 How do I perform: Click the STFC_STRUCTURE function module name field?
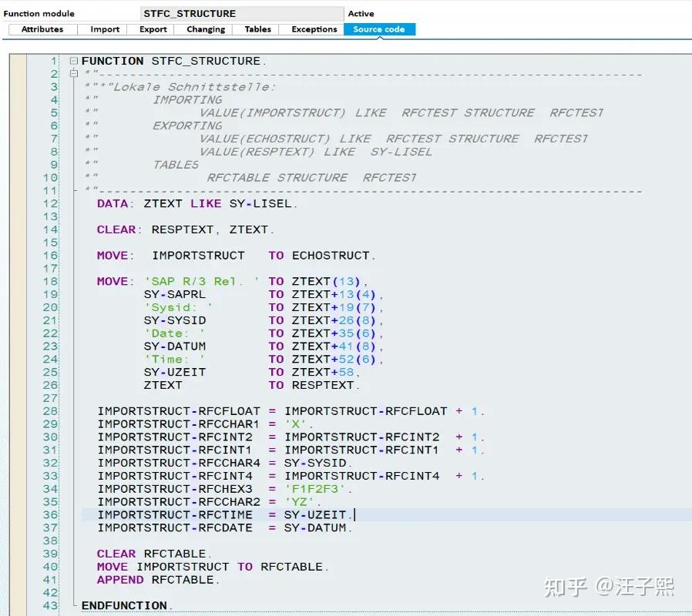click(x=242, y=12)
